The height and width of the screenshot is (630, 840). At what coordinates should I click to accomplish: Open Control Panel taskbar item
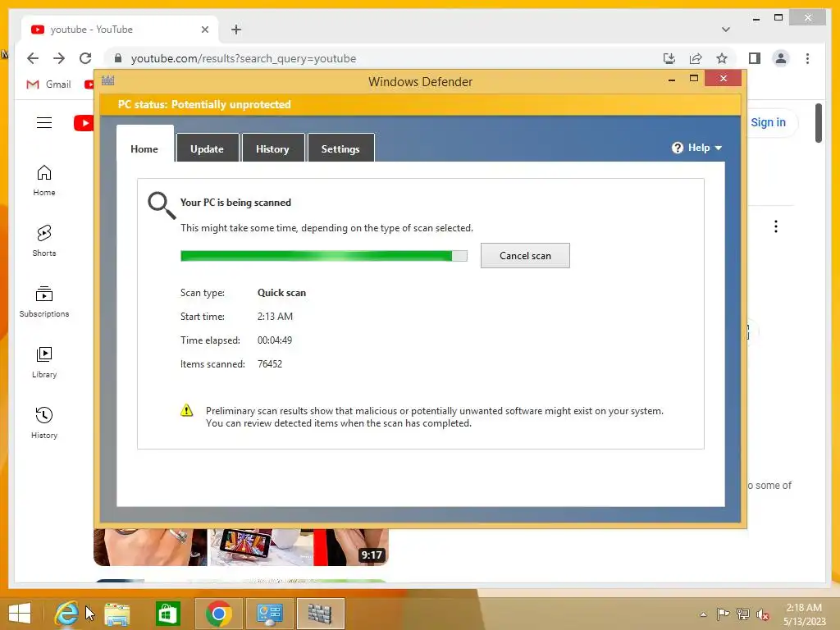pos(269,614)
